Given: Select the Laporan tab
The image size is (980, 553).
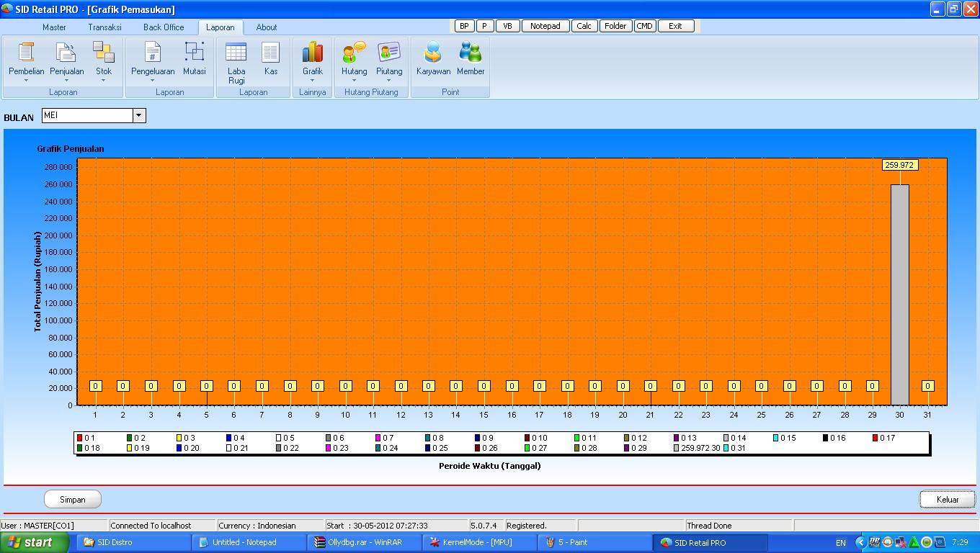Looking at the screenshot, I should tap(220, 27).
